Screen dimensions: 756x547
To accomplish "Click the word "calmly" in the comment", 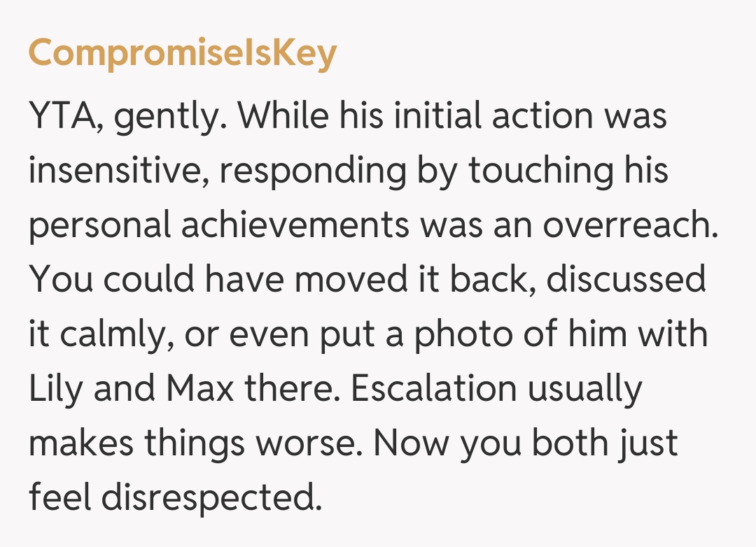I will [114, 335].
